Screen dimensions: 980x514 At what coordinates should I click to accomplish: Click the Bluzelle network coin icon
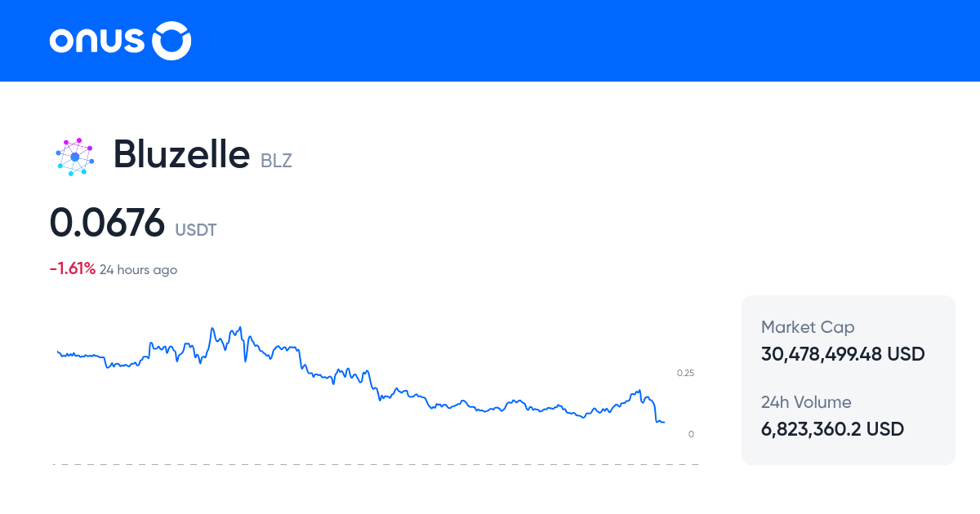[74, 156]
